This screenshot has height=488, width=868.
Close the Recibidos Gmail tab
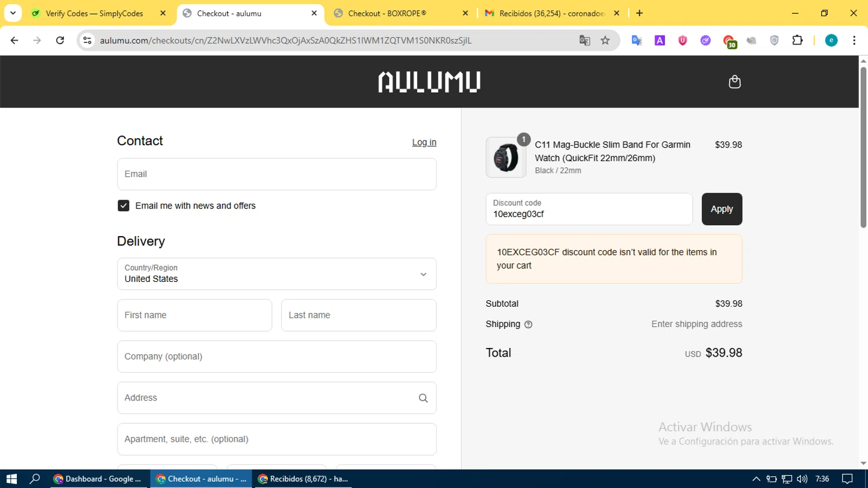coord(616,13)
